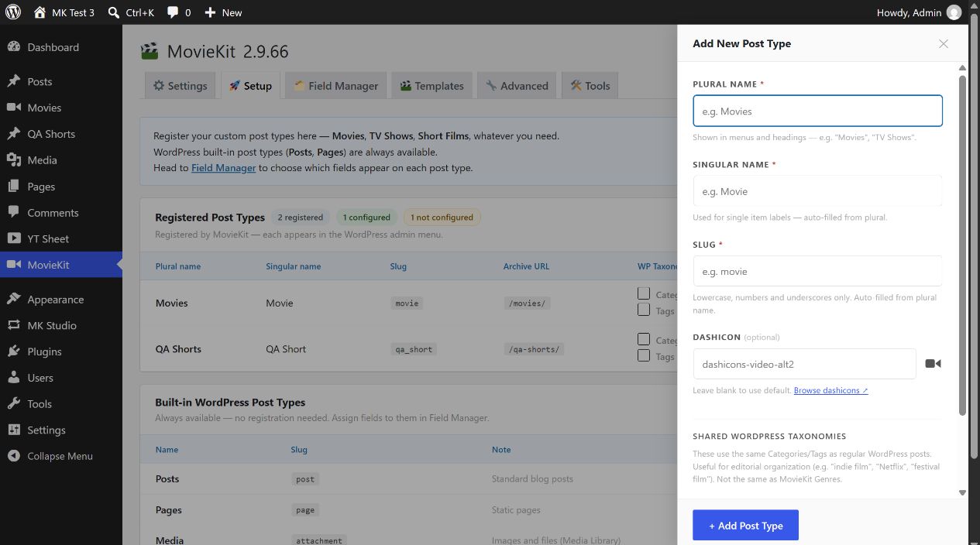Open Comments icon in sidebar

click(13, 213)
